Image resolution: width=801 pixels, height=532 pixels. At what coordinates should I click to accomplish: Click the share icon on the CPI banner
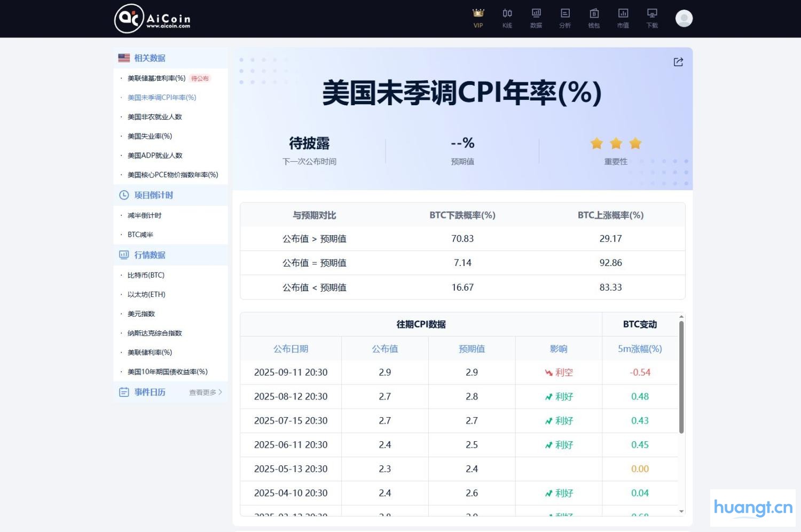pyautogui.click(x=678, y=62)
